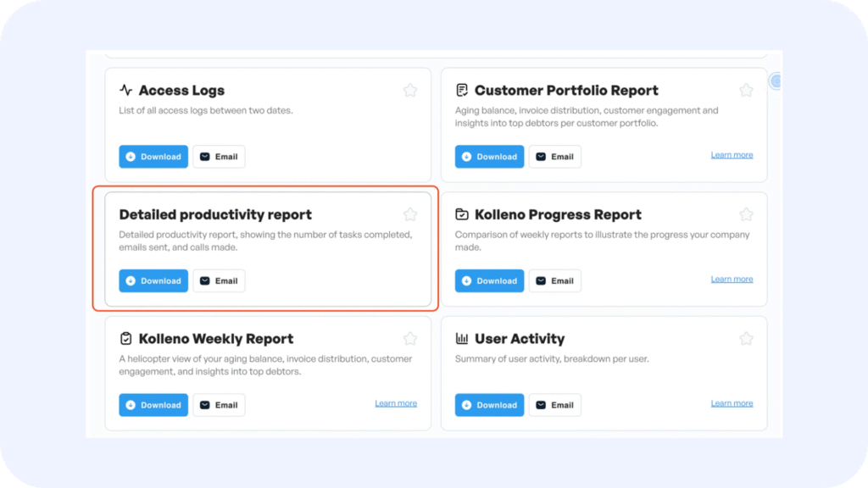Click the Kolleno Weekly Report clipboard icon
Viewport: 868px width, 488px height.
[125, 338]
